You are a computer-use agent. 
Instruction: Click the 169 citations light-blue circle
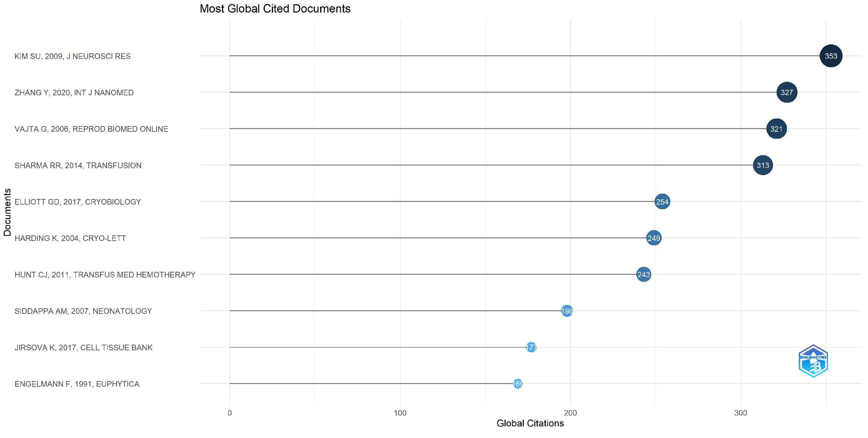coord(517,383)
